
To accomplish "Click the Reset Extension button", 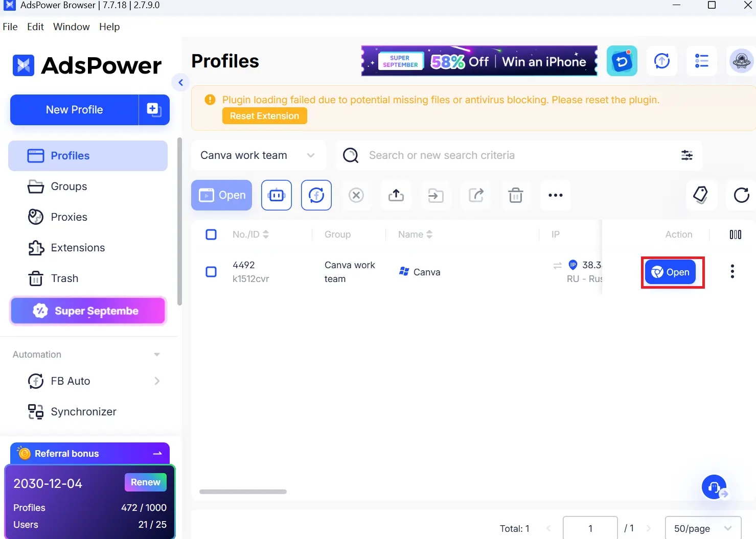I will pos(264,115).
